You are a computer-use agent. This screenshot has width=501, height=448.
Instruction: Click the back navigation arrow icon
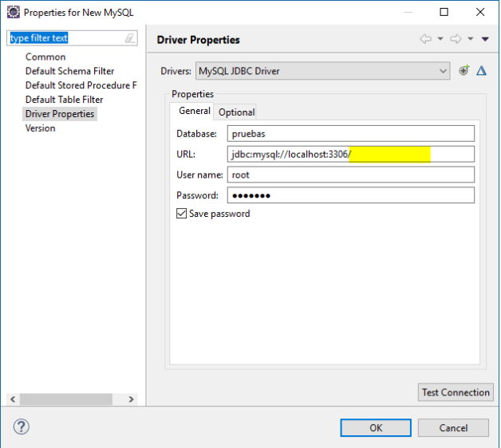[x=425, y=39]
